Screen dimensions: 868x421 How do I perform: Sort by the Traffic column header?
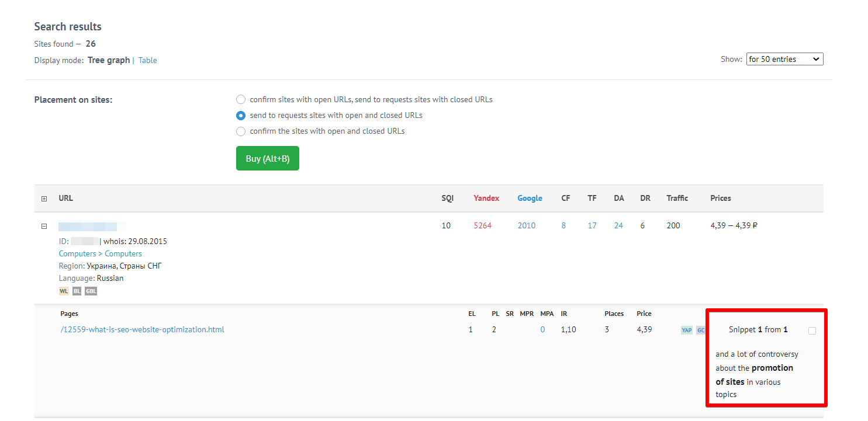[677, 198]
